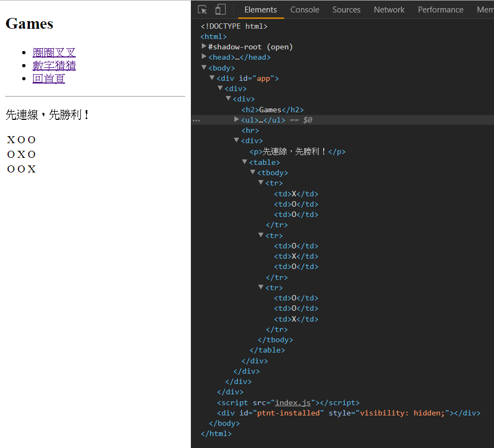Select the closing </html> tag line

click(x=216, y=434)
